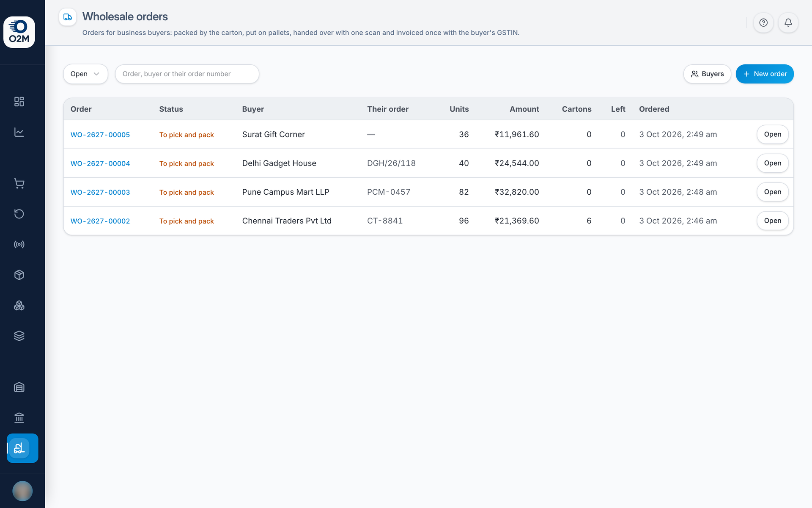The height and width of the screenshot is (508, 812).
Task: Select the CT-8841 their order cell
Action: (385, 221)
